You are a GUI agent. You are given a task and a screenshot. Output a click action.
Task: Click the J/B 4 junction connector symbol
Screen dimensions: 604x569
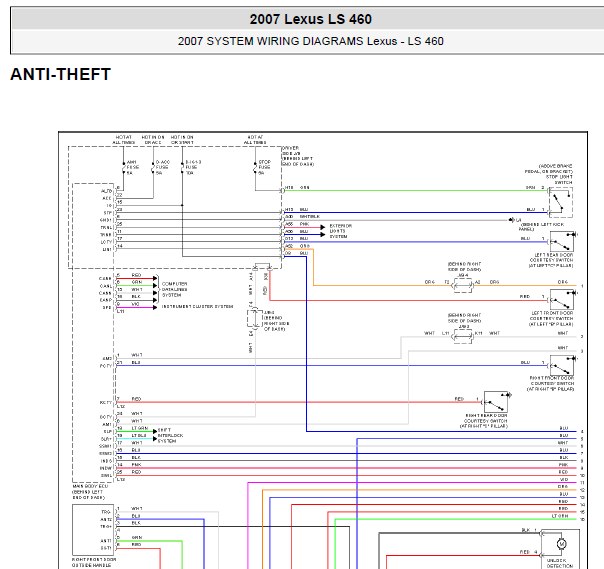(x=463, y=285)
